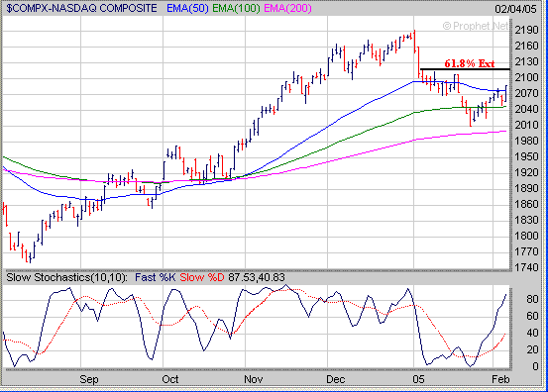Click the 0 stochastic axis label
548x392 pixels.
coord(535,366)
